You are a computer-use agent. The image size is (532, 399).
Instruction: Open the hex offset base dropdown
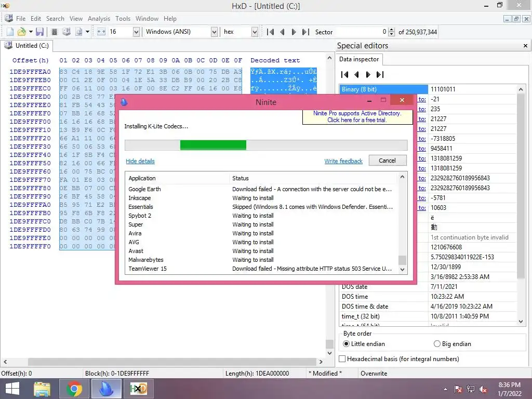coord(255,32)
